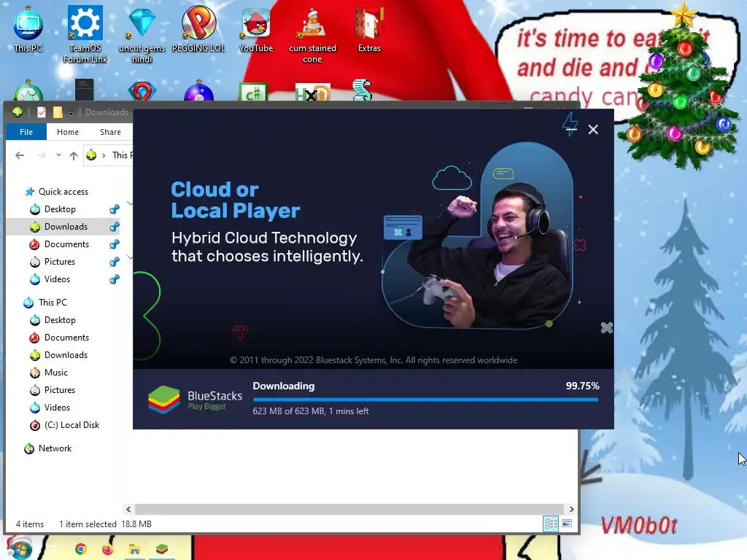This screenshot has height=560, width=747.
Task: Select Music under This PC
Action: (55, 373)
